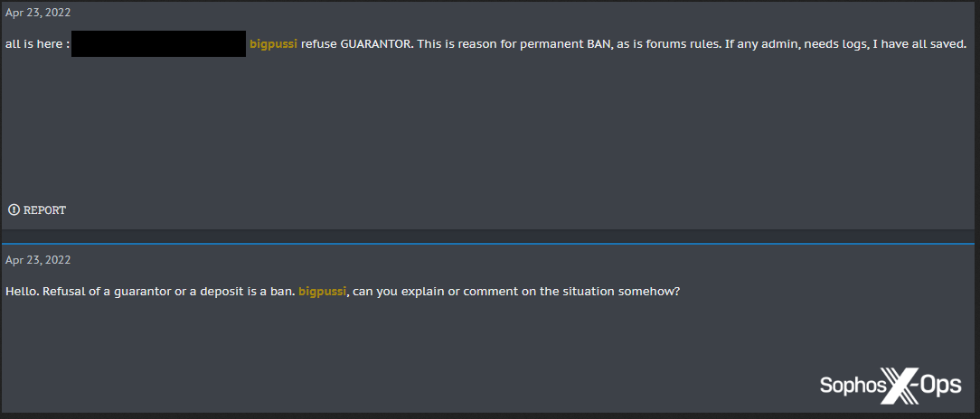This screenshot has height=419, width=980.
Task: Click the Ops text in the watermark
Action: tap(940, 386)
